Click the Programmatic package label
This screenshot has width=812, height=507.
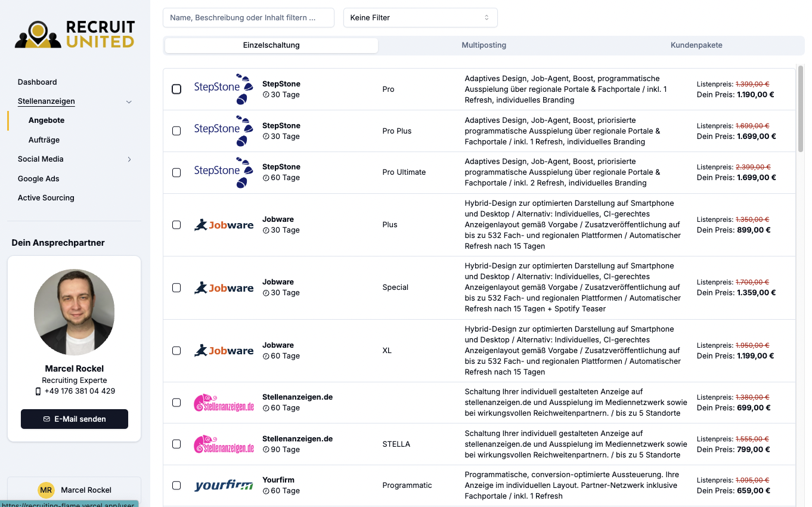point(407,486)
